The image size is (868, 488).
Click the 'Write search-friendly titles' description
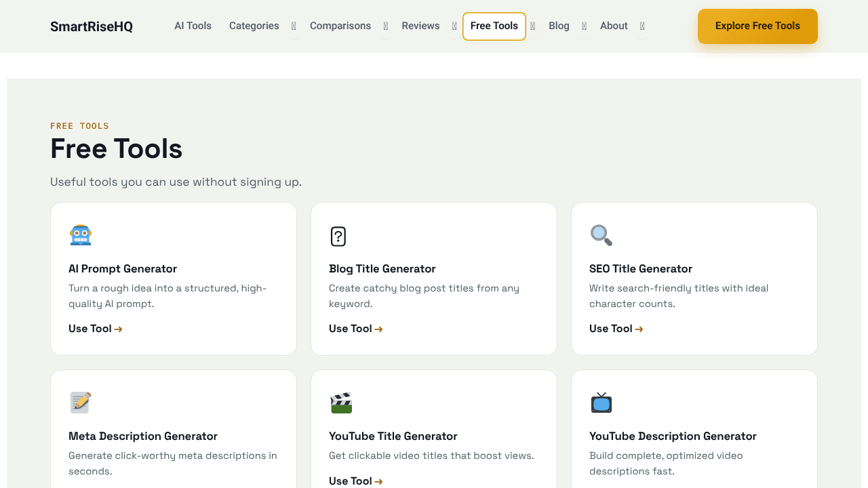[679, 296]
